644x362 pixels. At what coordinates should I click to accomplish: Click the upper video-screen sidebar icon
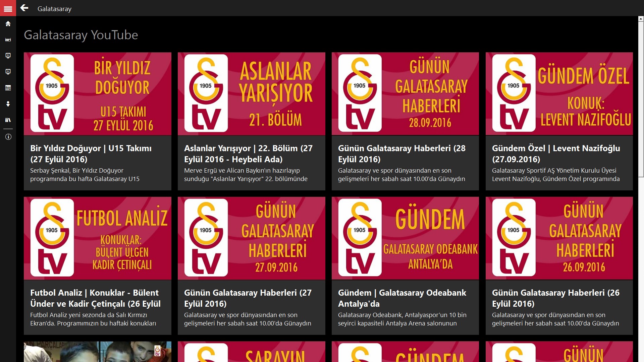click(8, 56)
